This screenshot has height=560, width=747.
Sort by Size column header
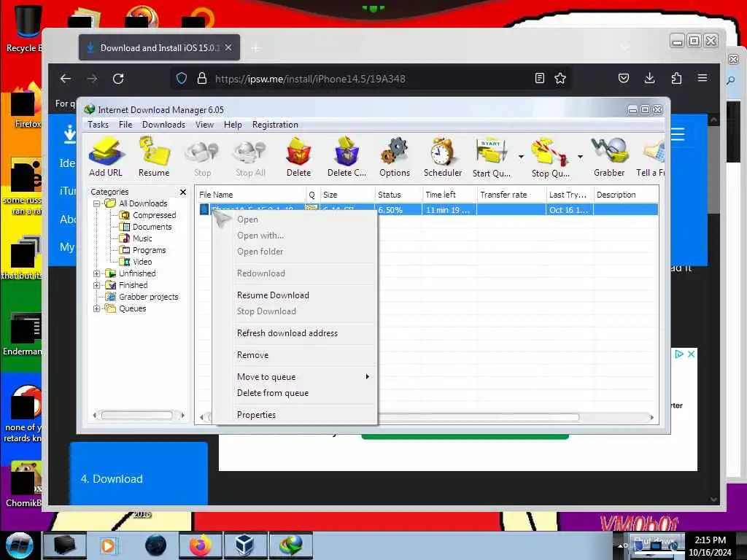(x=347, y=195)
